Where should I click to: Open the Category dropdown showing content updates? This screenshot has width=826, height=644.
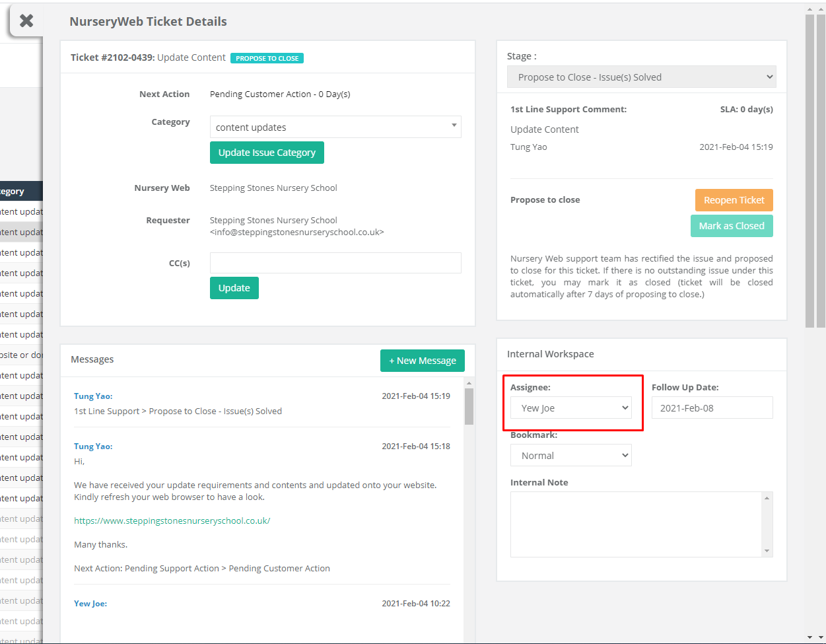click(335, 127)
